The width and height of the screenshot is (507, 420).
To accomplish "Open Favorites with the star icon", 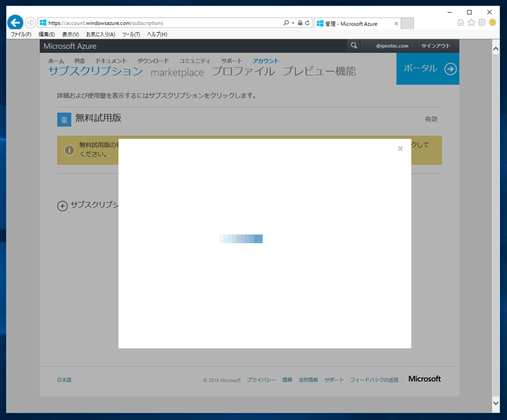I will (472, 23).
